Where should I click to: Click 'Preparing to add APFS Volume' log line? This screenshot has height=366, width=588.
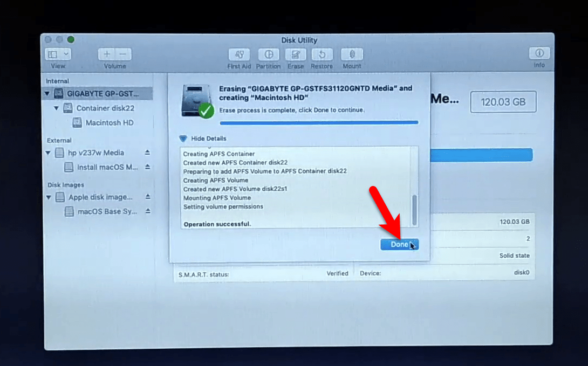[265, 171]
